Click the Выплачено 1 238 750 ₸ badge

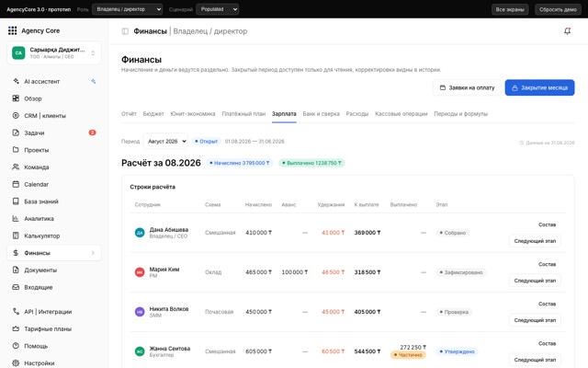pos(312,163)
